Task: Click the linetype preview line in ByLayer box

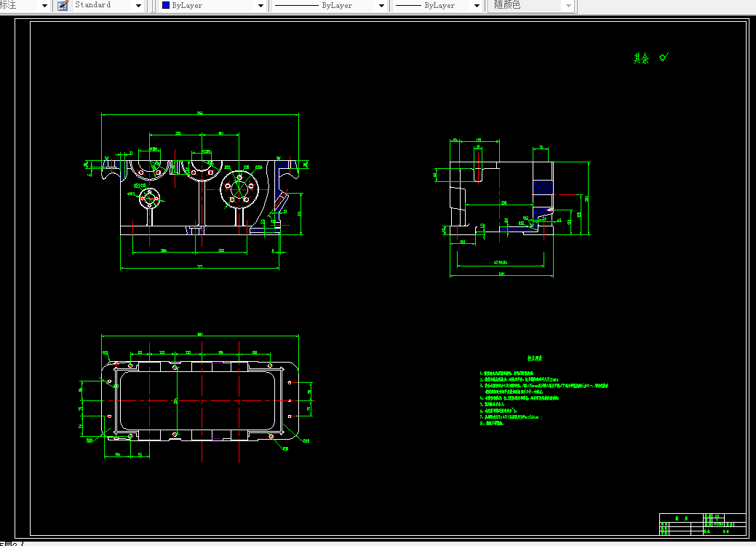Action: click(297, 6)
